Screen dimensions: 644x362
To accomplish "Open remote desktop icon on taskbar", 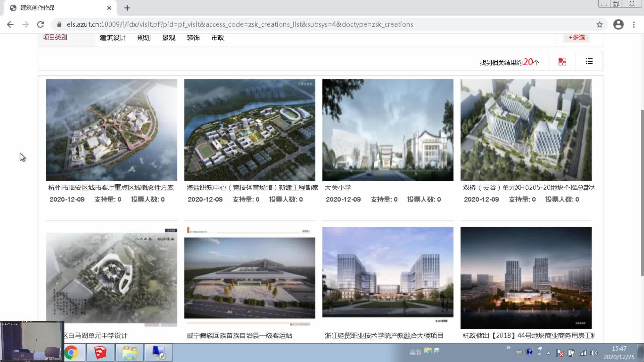I will (x=159, y=353).
